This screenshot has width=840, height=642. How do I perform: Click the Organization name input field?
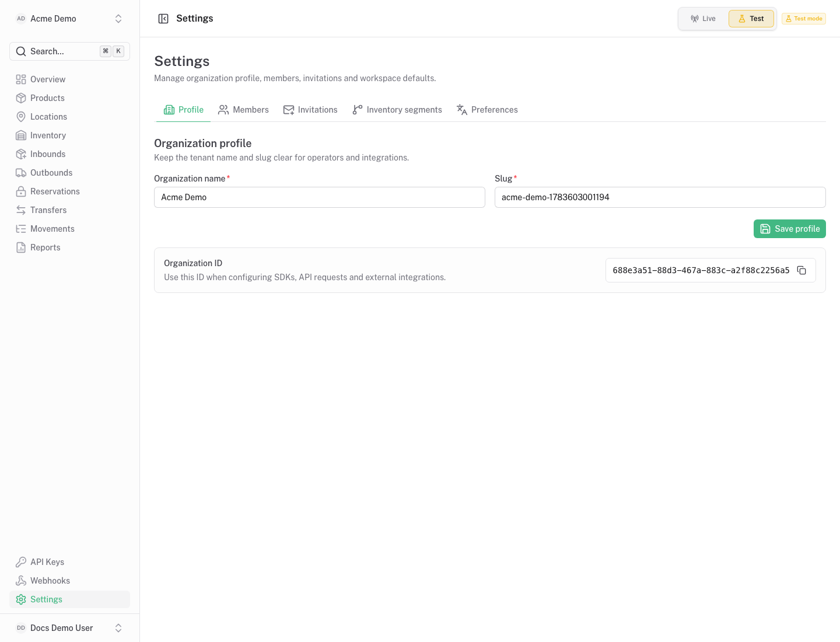tap(320, 197)
